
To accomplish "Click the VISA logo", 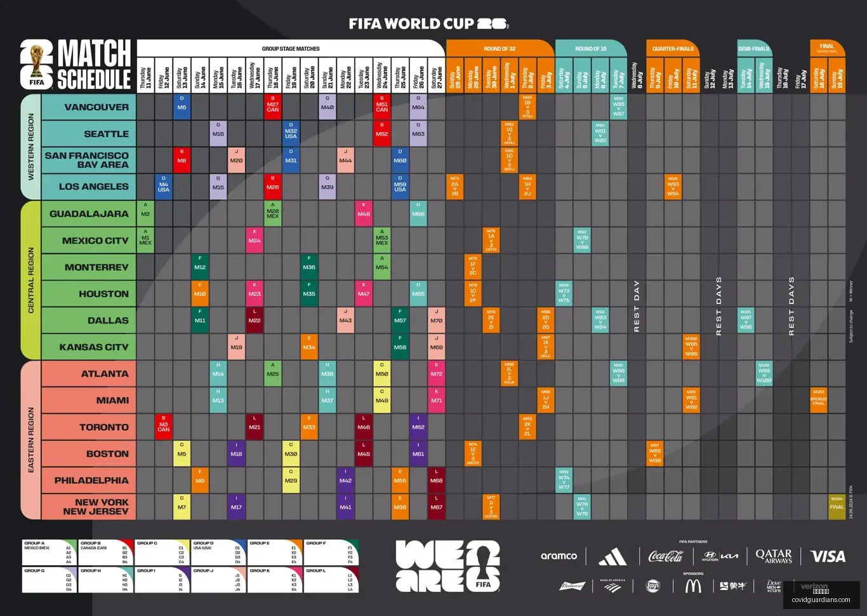I will (828, 556).
